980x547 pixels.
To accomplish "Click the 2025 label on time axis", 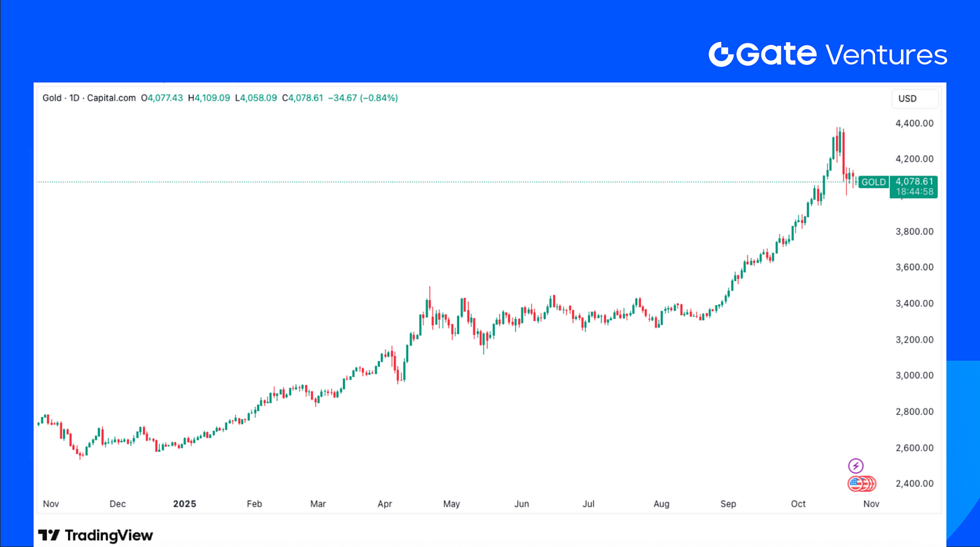I will (x=185, y=504).
